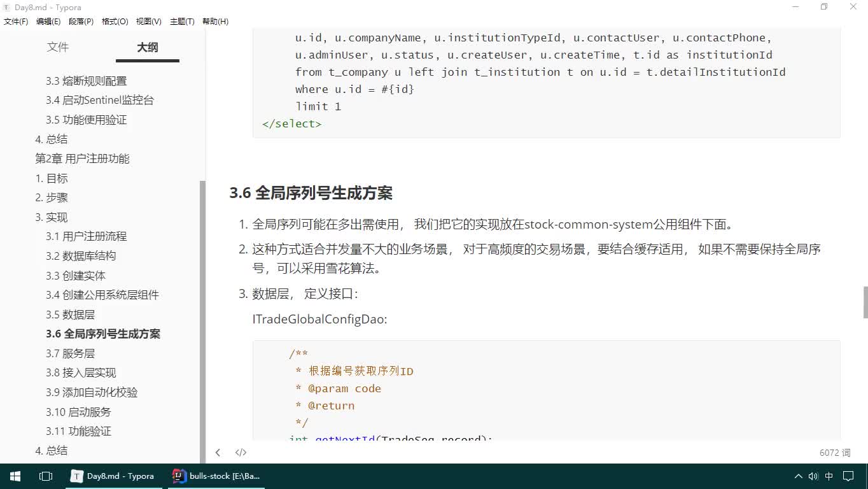Open the volume control in tray
Viewport: 868px width, 489px height.
813,476
